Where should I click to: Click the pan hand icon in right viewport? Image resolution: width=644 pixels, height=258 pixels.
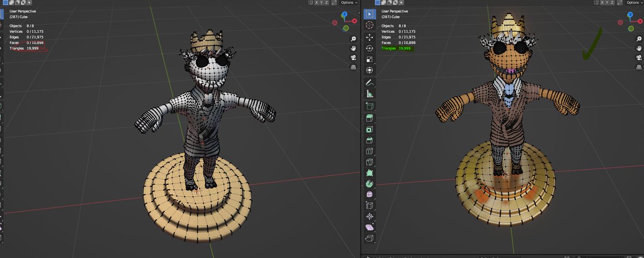pos(639,48)
